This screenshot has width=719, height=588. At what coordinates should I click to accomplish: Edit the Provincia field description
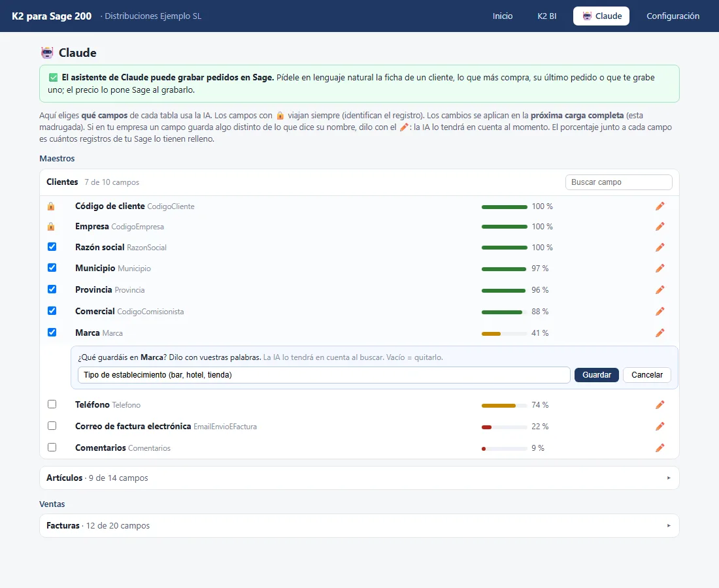pos(660,289)
